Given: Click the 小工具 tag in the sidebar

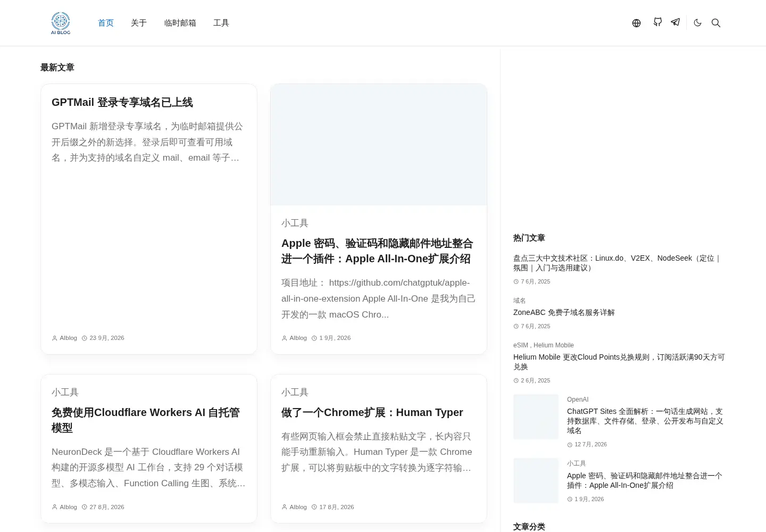Looking at the screenshot, I should coord(576,463).
